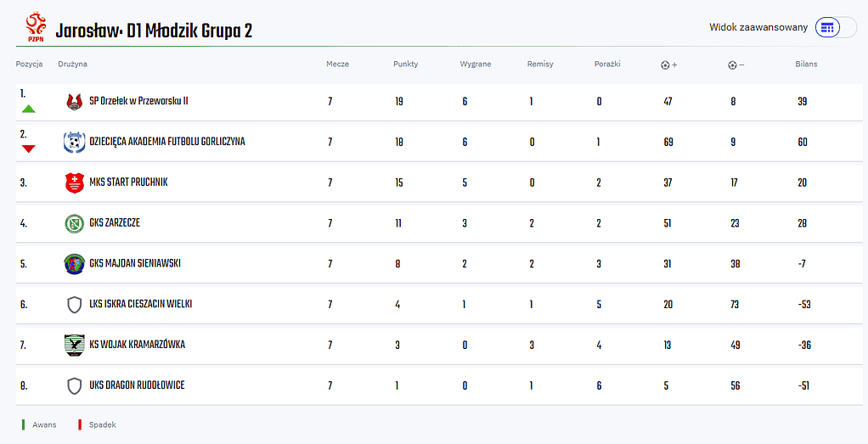Click KS Wojak Kramarzówka crest

[75, 345]
